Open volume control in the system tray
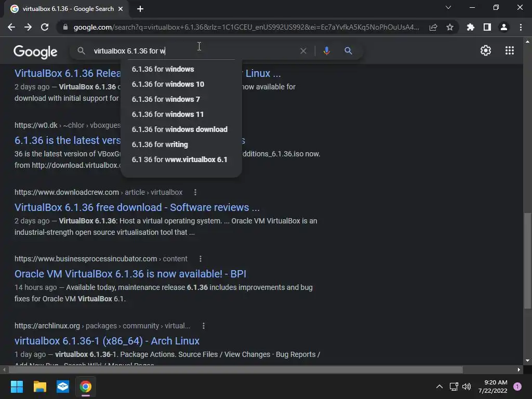 coord(467,387)
